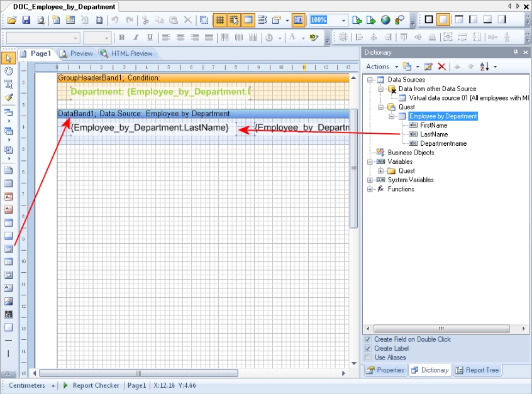Image resolution: width=532 pixels, height=394 pixels.
Task: Enable the Use Aliases checkbox
Action: [x=368, y=358]
